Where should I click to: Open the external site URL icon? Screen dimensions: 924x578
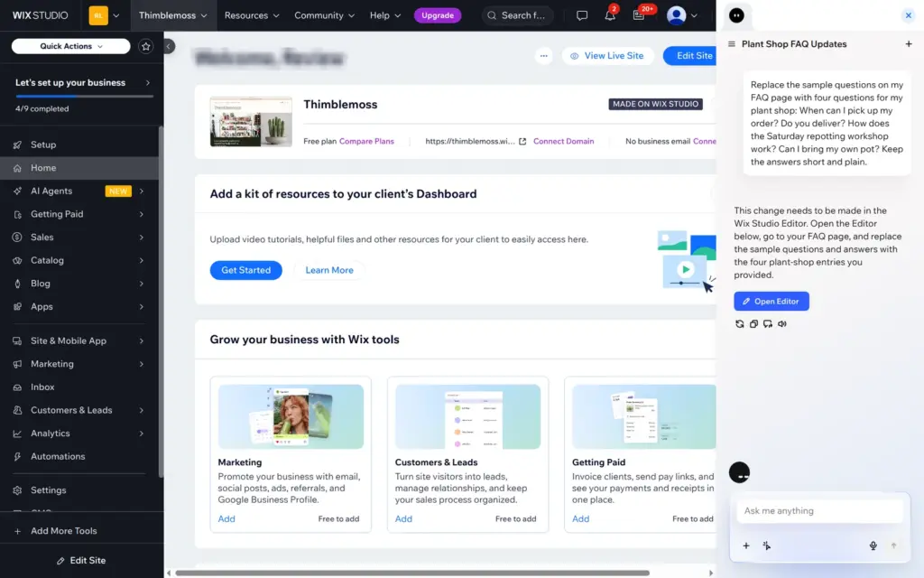click(522, 142)
